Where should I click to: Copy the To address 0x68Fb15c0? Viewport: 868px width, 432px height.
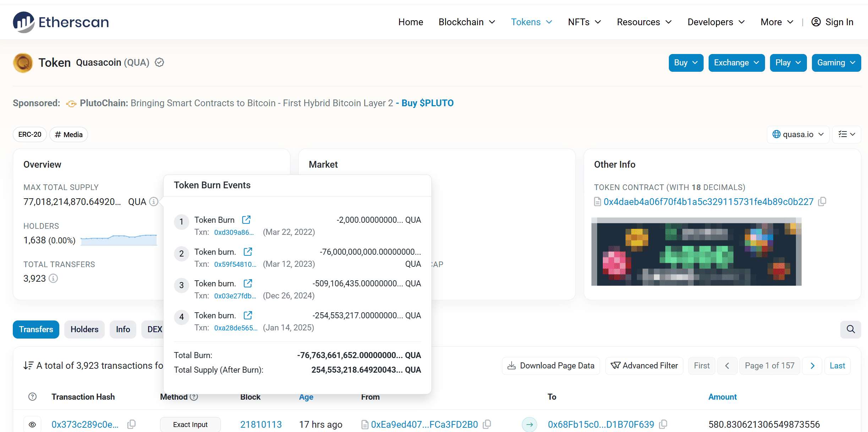pyautogui.click(x=664, y=424)
